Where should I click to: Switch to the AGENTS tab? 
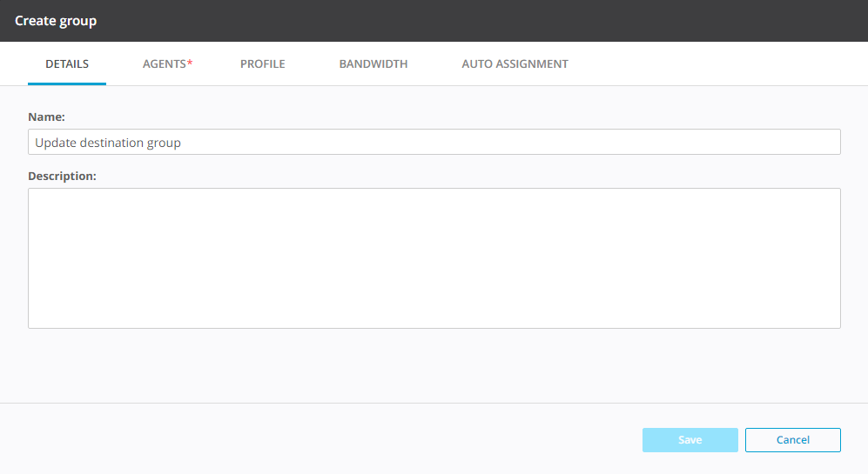click(165, 64)
